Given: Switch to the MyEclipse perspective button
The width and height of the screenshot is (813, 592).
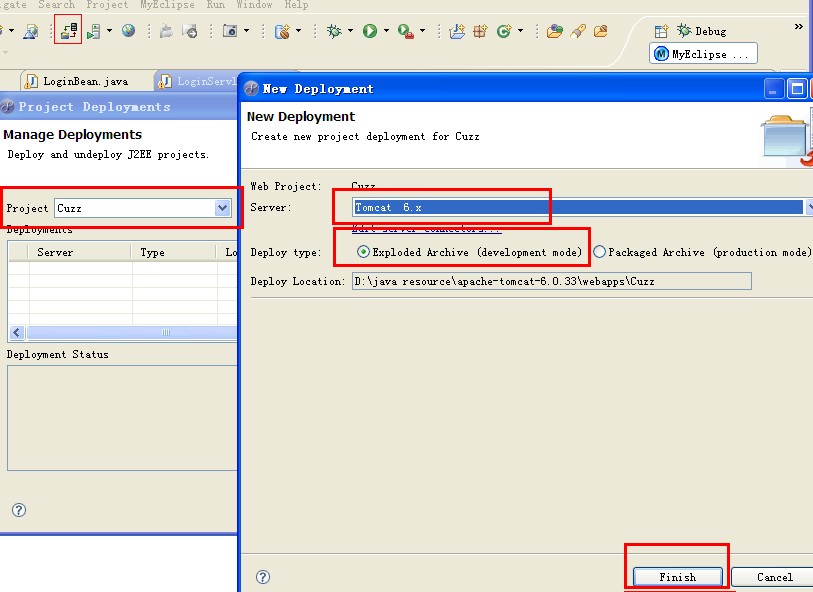Looking at the screenshot, I should pyautogui.click(x=703, y=54).
